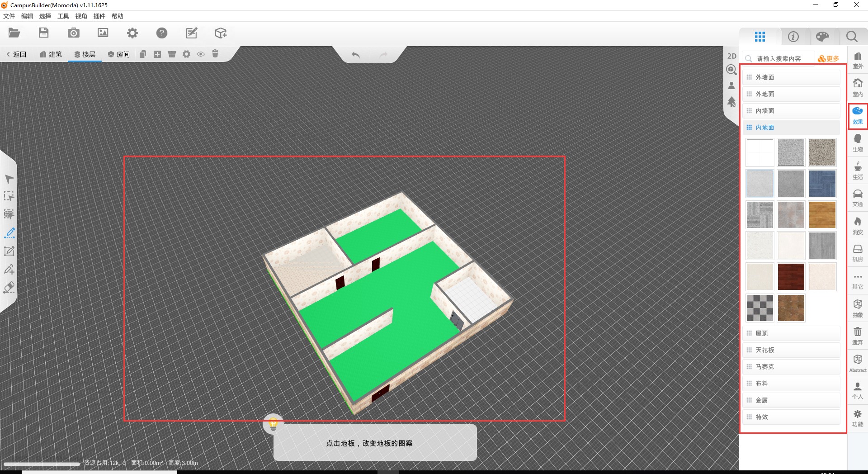Switch to 建筑 level
Screen dimensions: 868x474
(51, 54)
